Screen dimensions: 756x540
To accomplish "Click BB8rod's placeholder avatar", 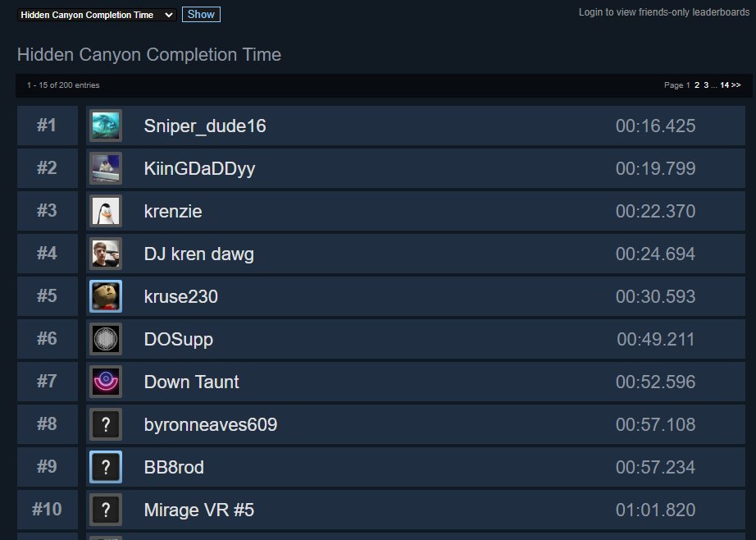I will [106, 467].
